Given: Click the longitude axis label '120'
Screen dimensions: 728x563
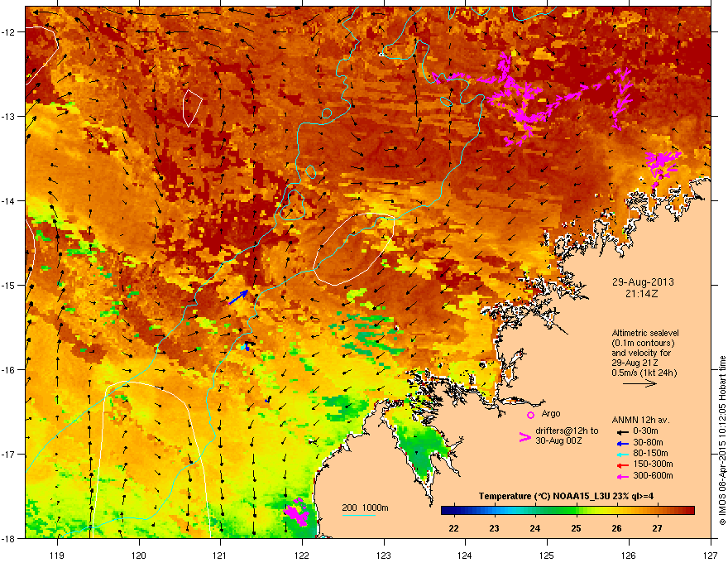Looking at the screenshot, I should point(139,556).
